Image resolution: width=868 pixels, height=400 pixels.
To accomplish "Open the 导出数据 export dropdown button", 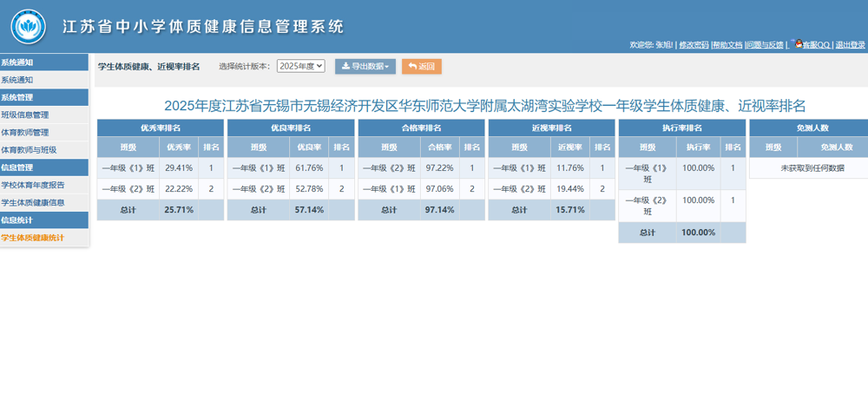I will [x=365, y=66].
